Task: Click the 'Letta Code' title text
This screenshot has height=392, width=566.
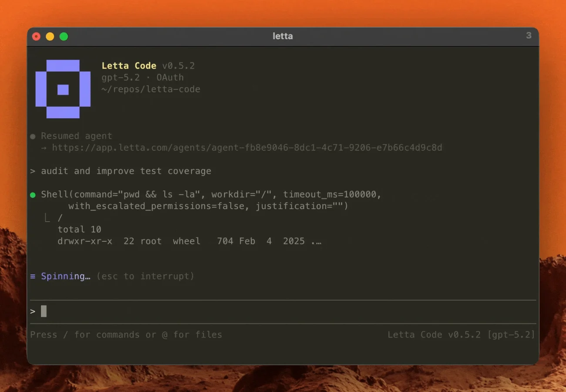Action: 129,66
